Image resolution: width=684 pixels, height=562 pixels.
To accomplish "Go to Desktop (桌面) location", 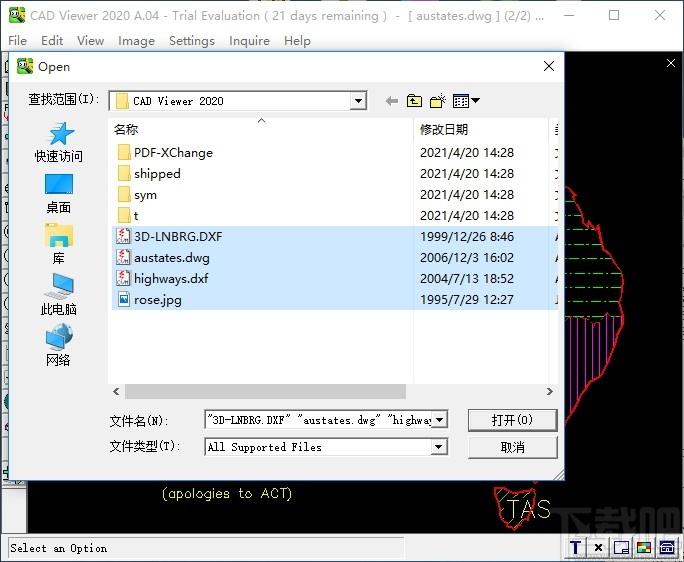I will [59, 194].
